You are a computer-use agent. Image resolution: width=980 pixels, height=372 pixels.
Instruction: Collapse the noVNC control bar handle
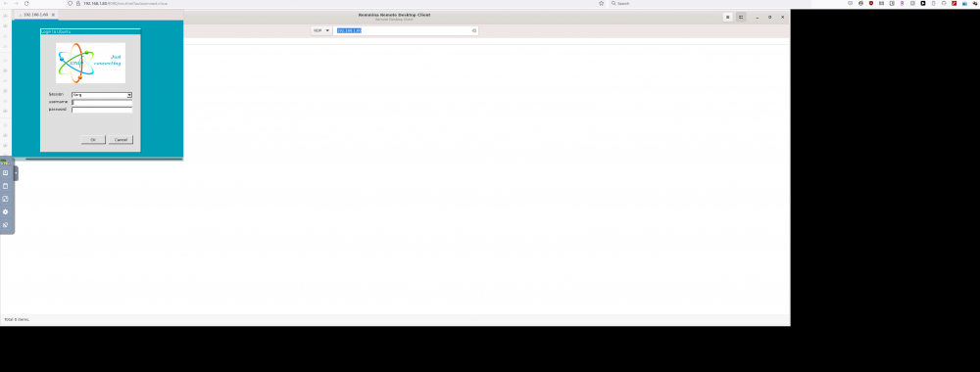(16, 173)
